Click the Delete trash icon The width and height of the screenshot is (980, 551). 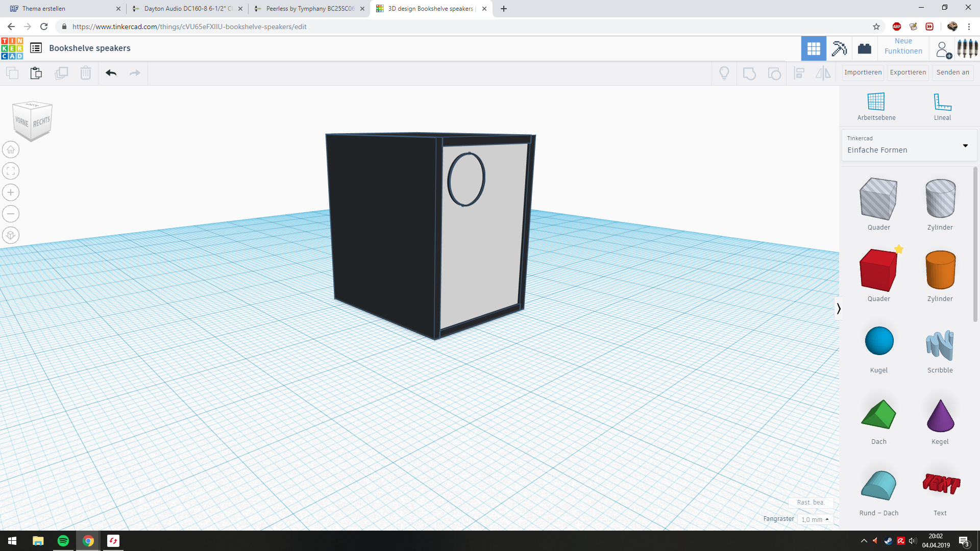click(86, 73)
